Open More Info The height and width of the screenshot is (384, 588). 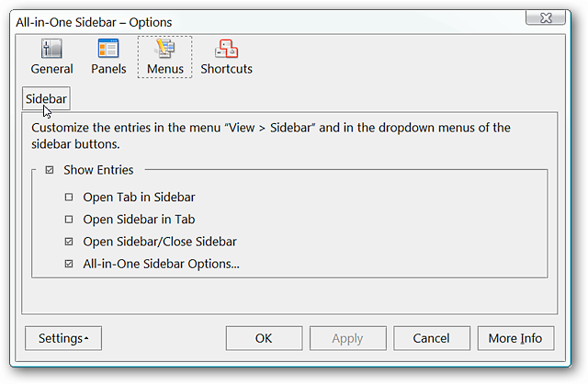click(515, 338)
